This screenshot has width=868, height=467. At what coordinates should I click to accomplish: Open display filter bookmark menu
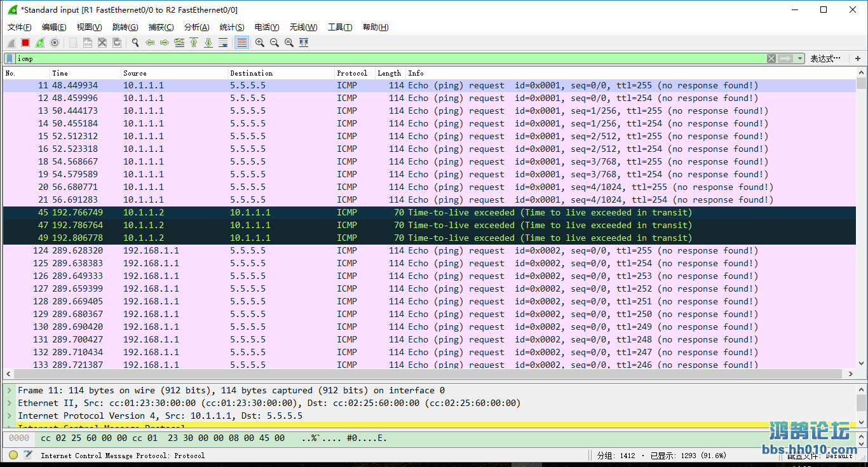pyautogui.click(x=10, y=58)
